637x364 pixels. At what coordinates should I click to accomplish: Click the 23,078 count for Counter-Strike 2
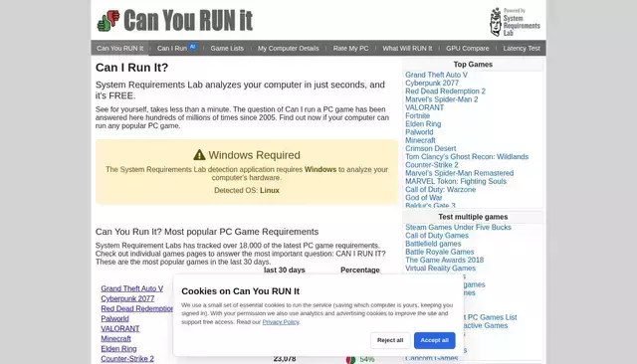(285, 359)
